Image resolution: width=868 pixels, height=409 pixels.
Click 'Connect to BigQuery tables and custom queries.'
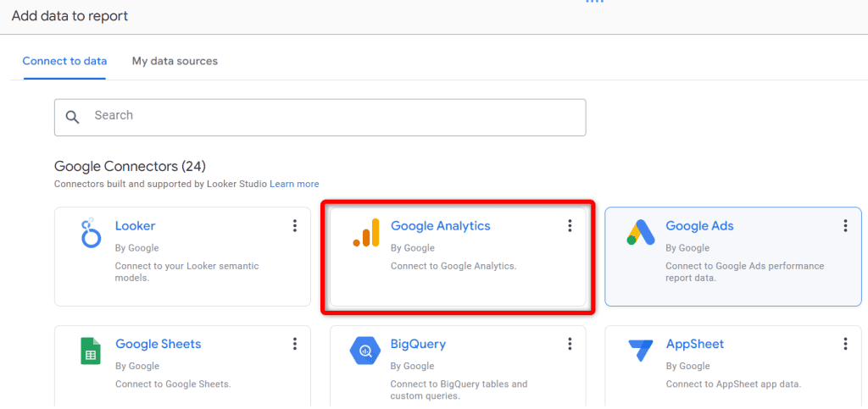pos(459,390)
